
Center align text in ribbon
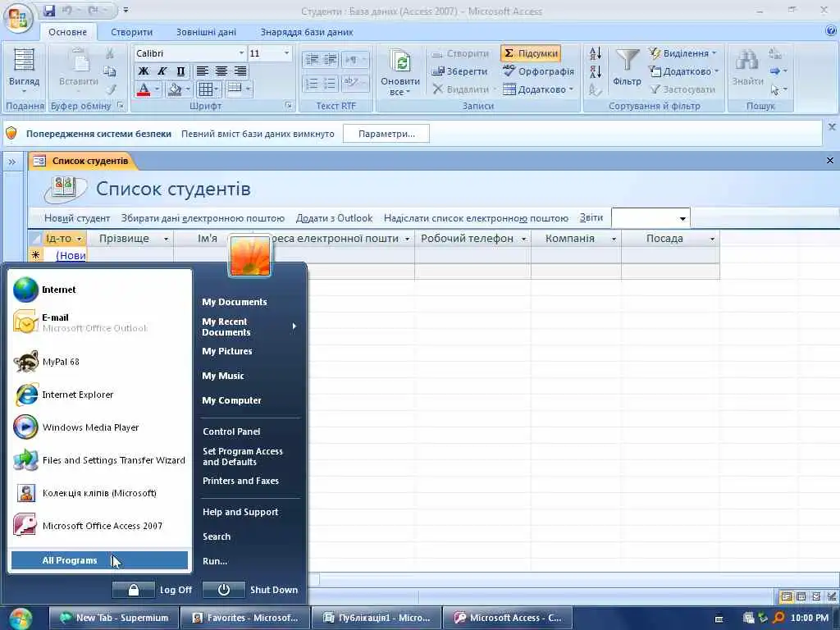coord(221,71)
